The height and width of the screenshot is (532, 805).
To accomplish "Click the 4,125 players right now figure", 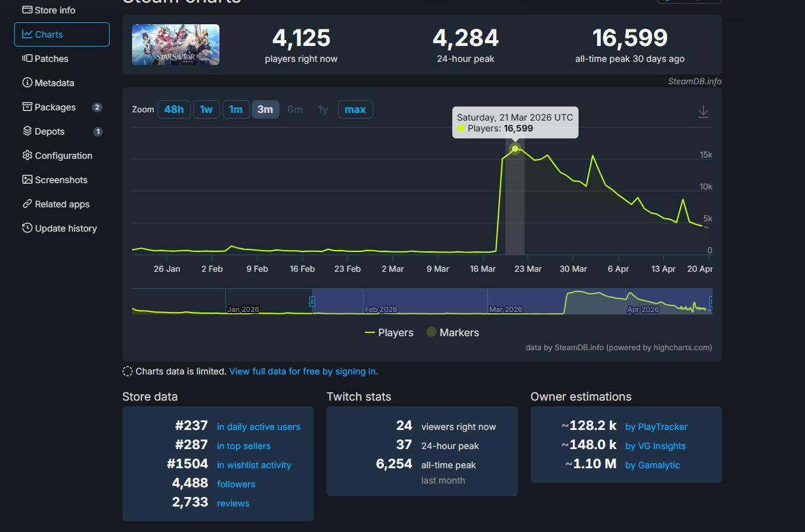I will pos(301,38).
